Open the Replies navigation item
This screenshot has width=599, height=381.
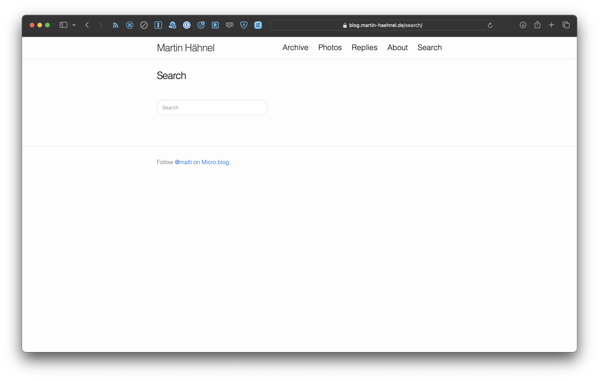click(364, 47)
